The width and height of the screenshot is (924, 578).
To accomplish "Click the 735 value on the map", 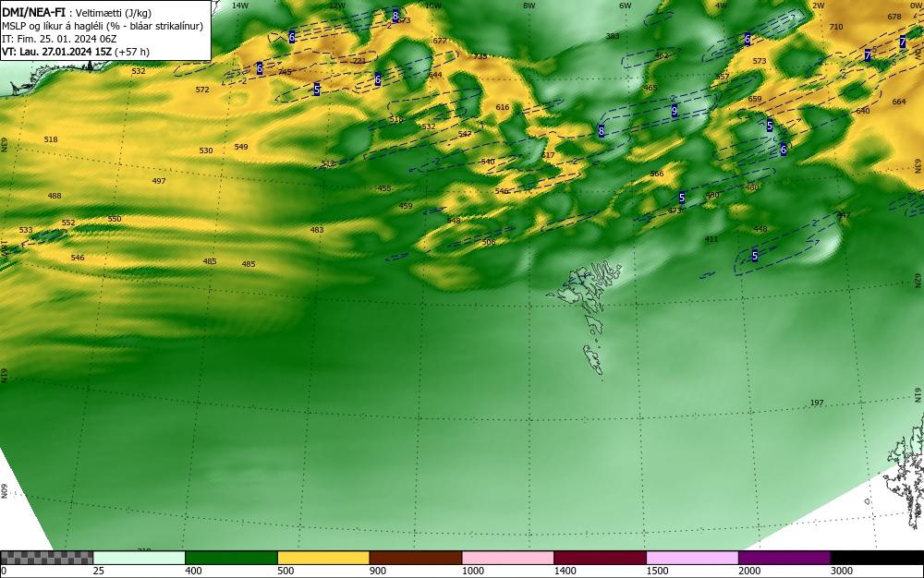I will coord(480,56).
